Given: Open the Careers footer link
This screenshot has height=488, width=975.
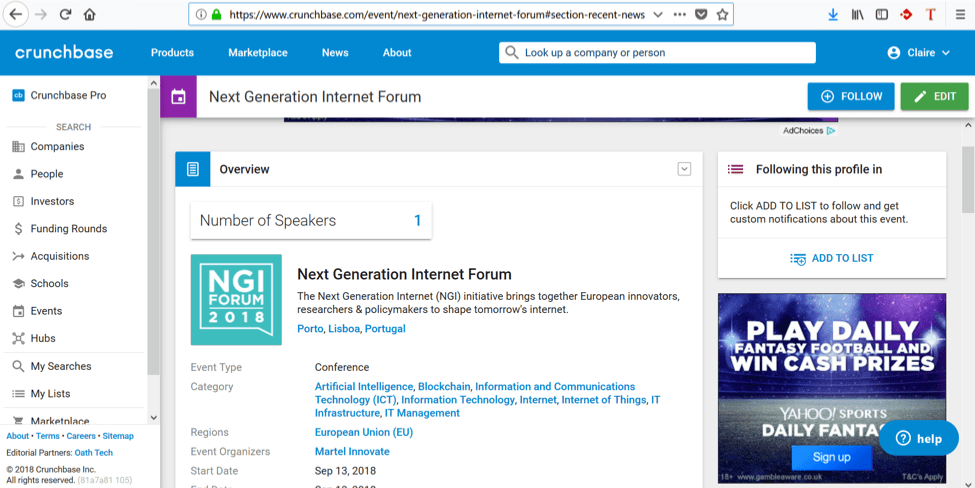Looking at the screenshot, I should 81,436.
